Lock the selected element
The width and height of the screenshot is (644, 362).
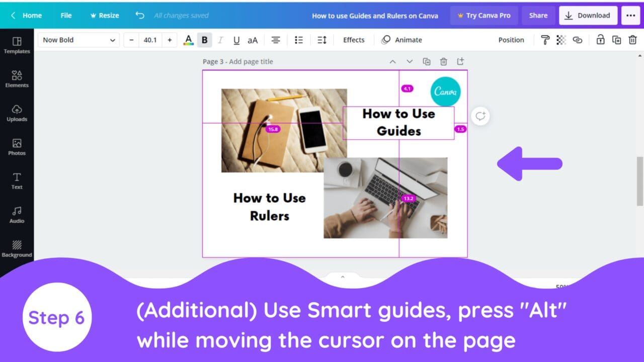tap(600, 40)
